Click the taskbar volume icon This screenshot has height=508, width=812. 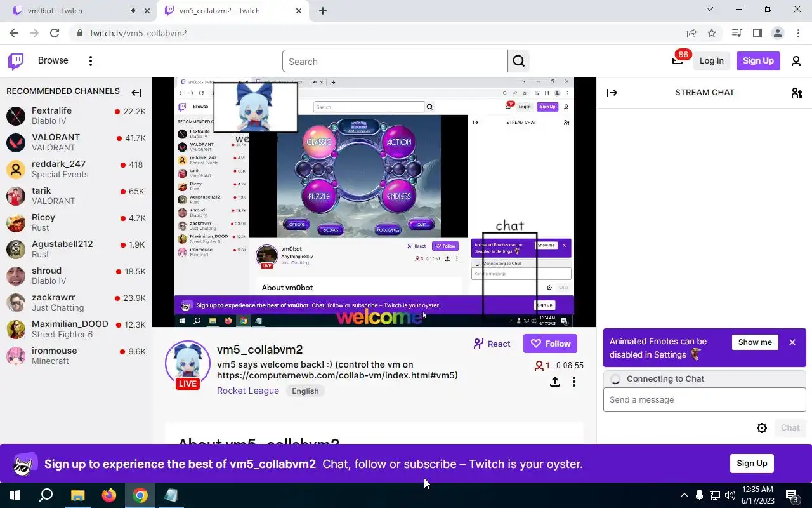tap(730, 495)
